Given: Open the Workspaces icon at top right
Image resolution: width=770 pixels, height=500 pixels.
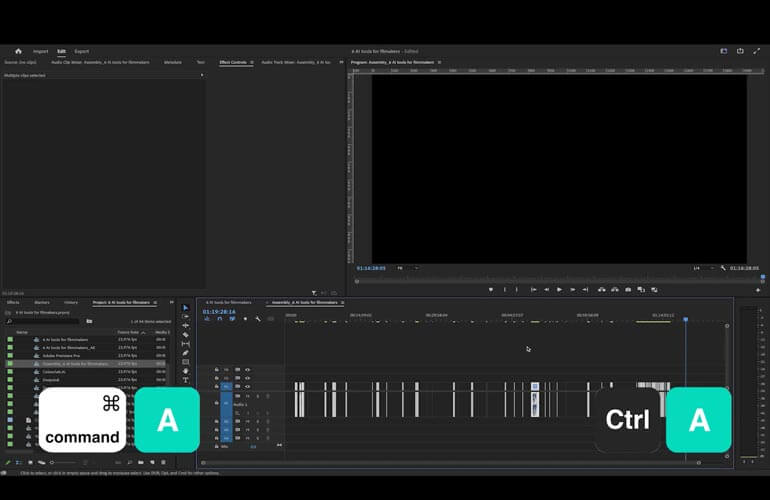Looking at the screenshot, I should point(724,51).
